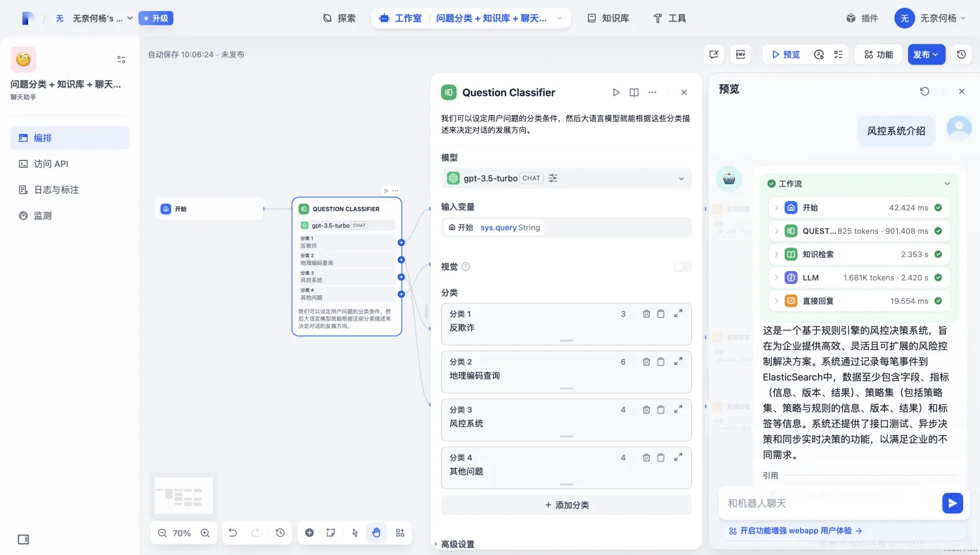The width and height of the screenshot is (980, 555).
Task: Enable the 视觉 vision toggle
Action: (681, 266)
